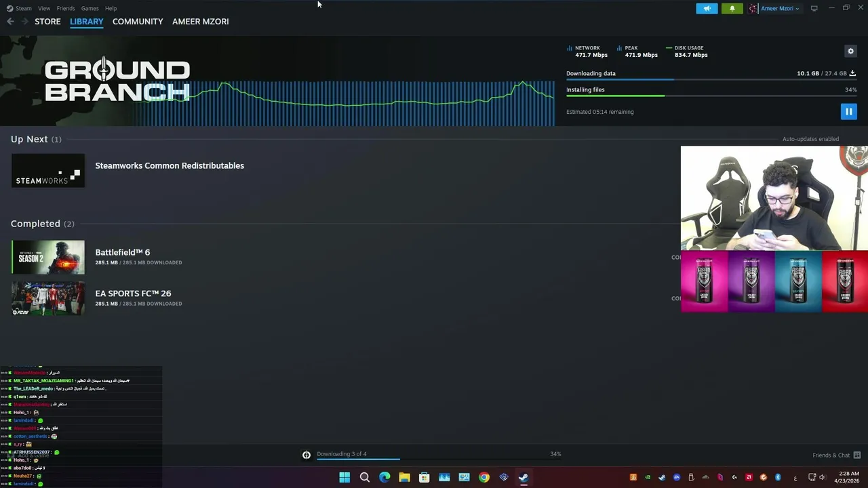Open Windows taskbar search

pyautogui.click(x=365, y=477)
